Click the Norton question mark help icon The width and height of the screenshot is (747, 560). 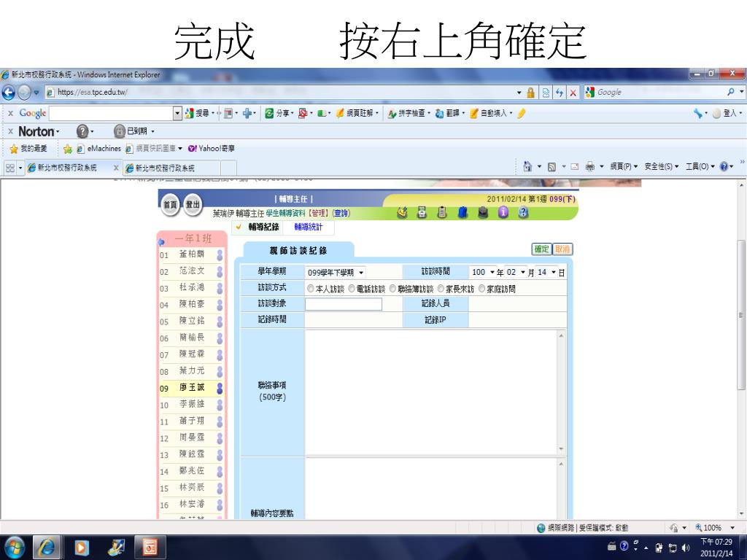[82, 131]
